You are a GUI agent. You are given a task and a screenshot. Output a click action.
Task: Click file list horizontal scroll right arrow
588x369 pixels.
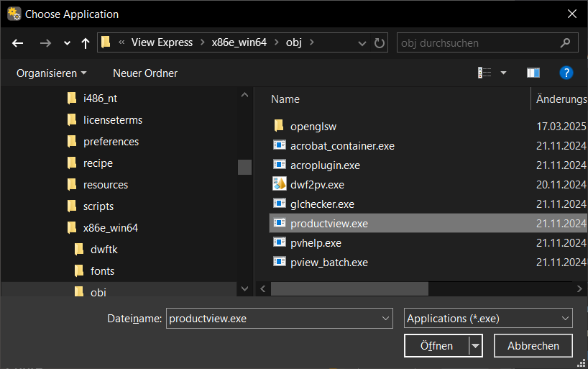point(579,288)
